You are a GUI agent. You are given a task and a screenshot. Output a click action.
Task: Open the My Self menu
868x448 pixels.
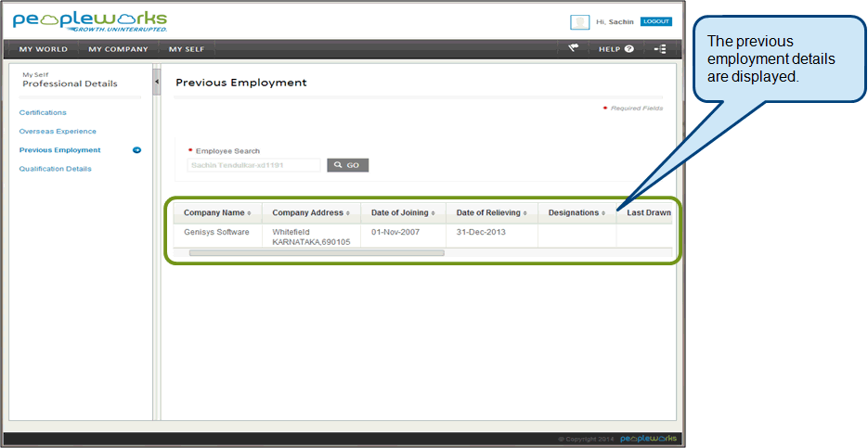pyautogui.click(x=187, y=49)
